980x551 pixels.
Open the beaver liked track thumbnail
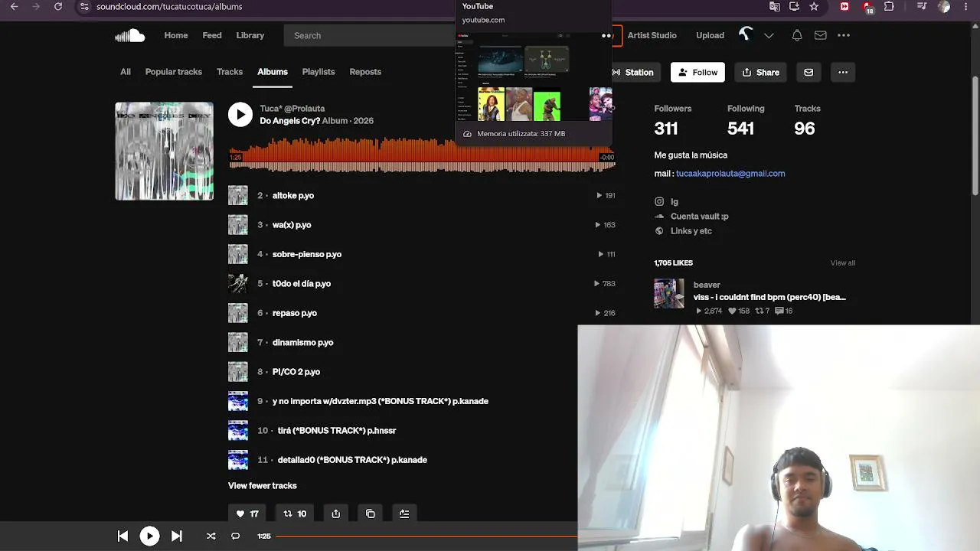click(669, 294)
